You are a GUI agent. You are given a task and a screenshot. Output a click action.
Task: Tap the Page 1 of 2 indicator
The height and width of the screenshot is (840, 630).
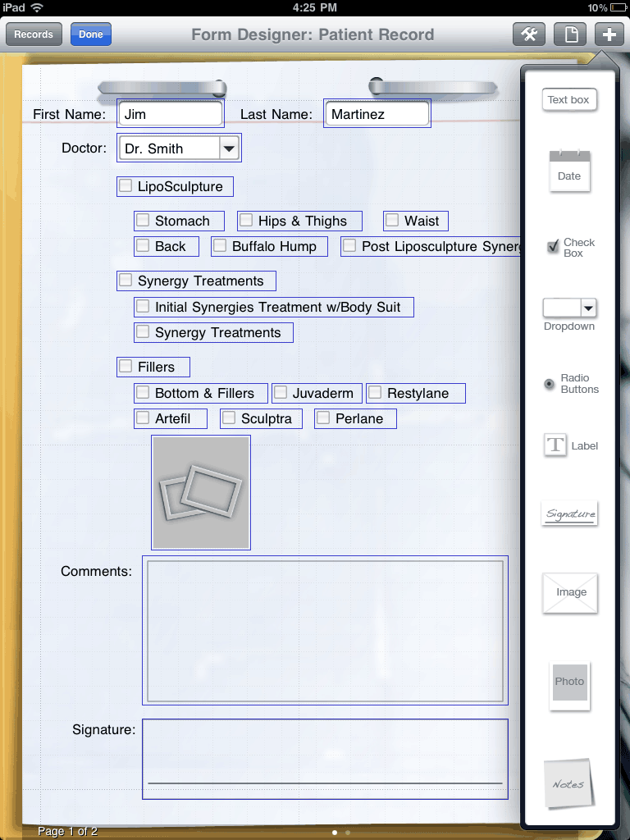pyautogui.click(x=67, y=832)
